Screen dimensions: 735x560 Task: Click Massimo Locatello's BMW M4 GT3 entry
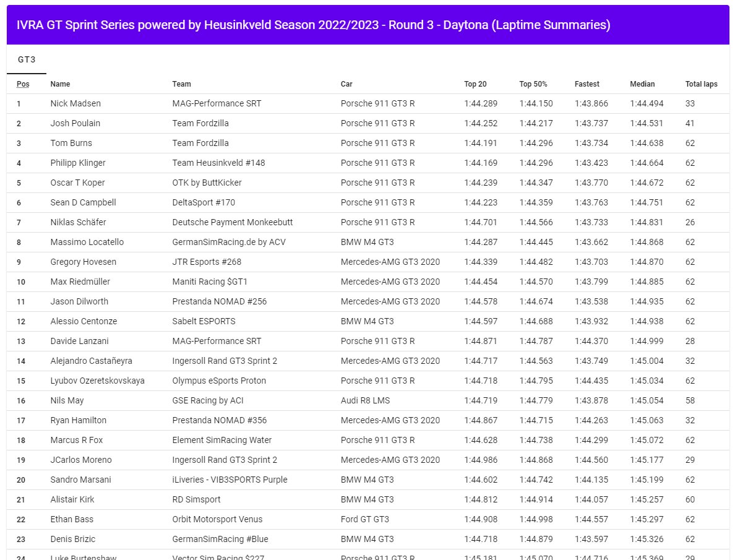click(x=366, y=242)
